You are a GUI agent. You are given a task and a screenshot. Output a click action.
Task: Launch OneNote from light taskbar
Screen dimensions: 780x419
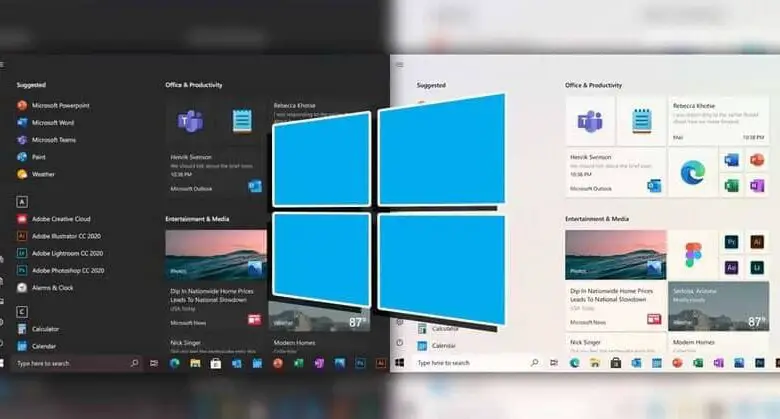718,363
